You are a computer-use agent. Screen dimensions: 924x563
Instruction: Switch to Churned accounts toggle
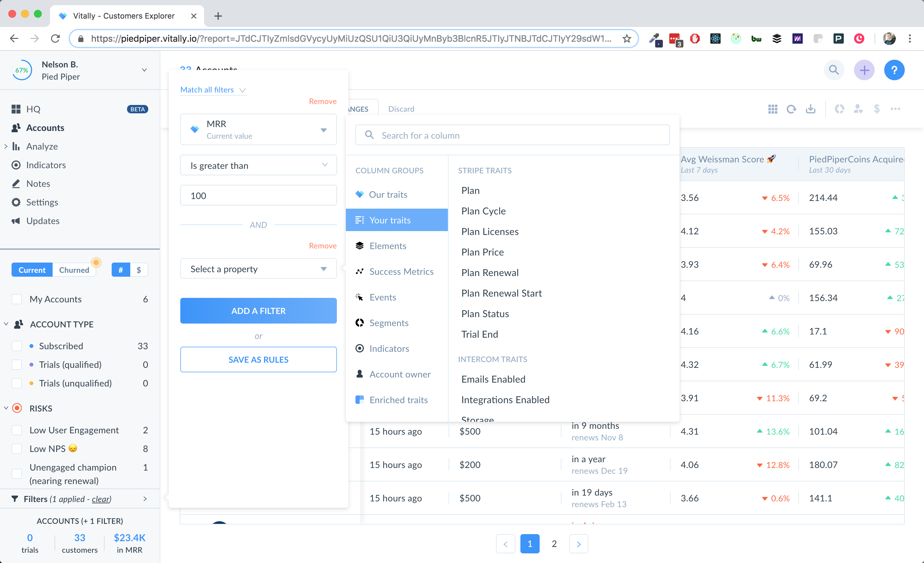point(74,270)
